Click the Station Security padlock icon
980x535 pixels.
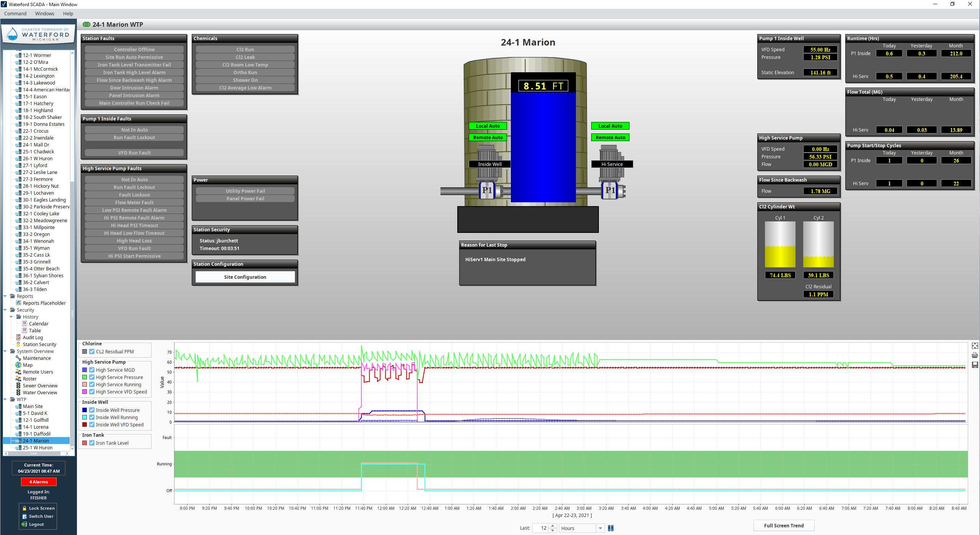[18, 344]
